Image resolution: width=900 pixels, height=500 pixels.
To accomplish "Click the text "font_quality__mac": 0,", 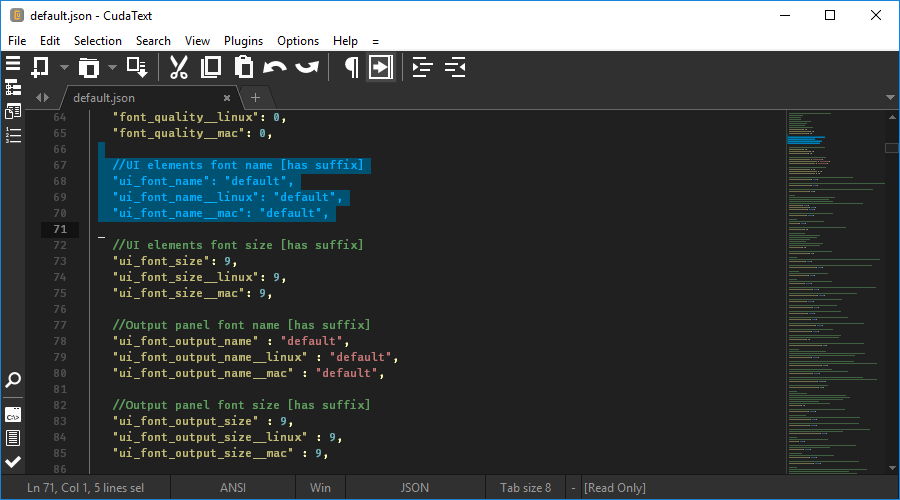I will click(x=192, y=133).
